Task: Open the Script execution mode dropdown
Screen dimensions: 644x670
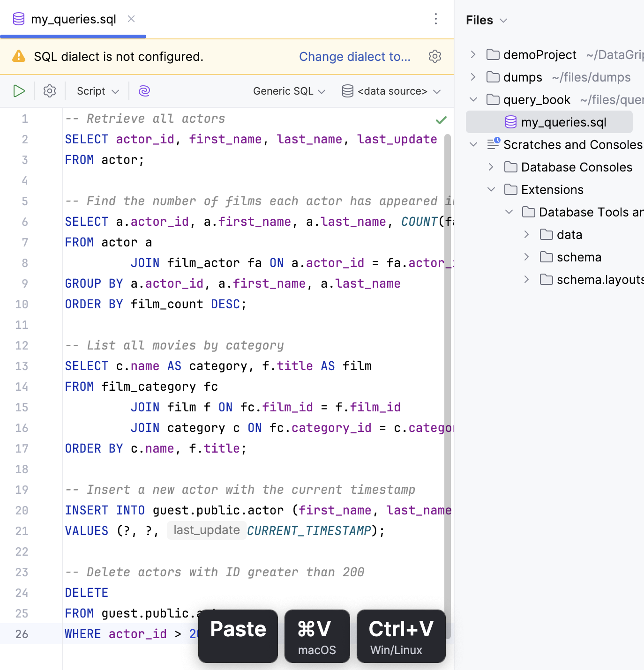Action: pyautogui.click(x=98, y=91)
